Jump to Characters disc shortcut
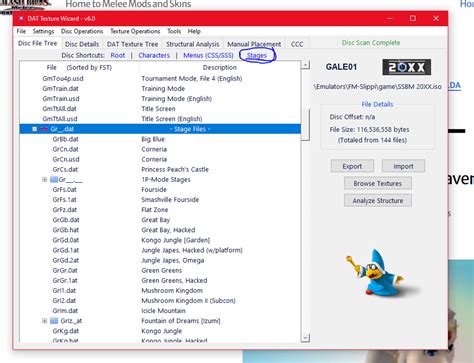 (x=154, y=55)
